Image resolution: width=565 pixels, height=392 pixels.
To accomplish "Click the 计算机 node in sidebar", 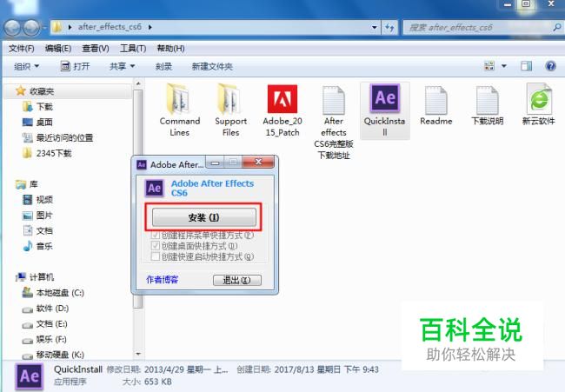I will tap(35, 276).
